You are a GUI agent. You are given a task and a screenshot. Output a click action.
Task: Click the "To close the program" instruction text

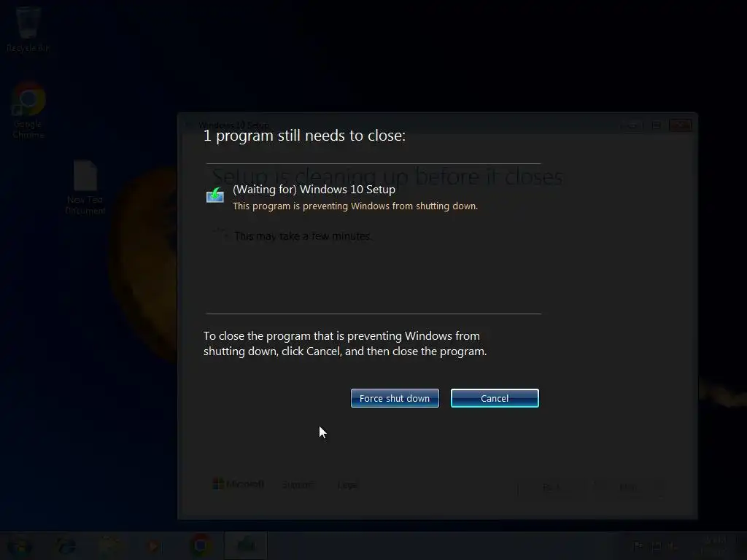pos(345,343)
